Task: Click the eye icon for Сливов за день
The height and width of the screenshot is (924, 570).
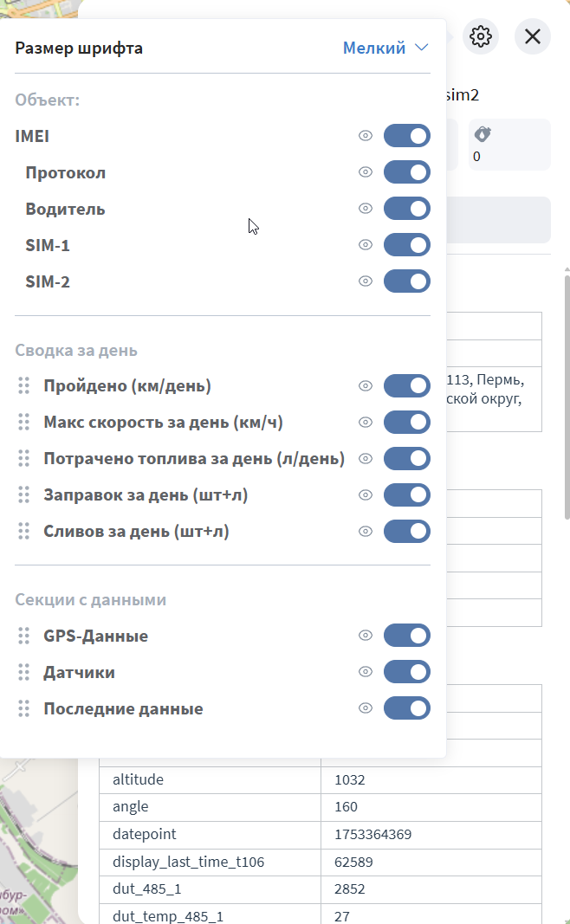Action: [x=366, y=531]
